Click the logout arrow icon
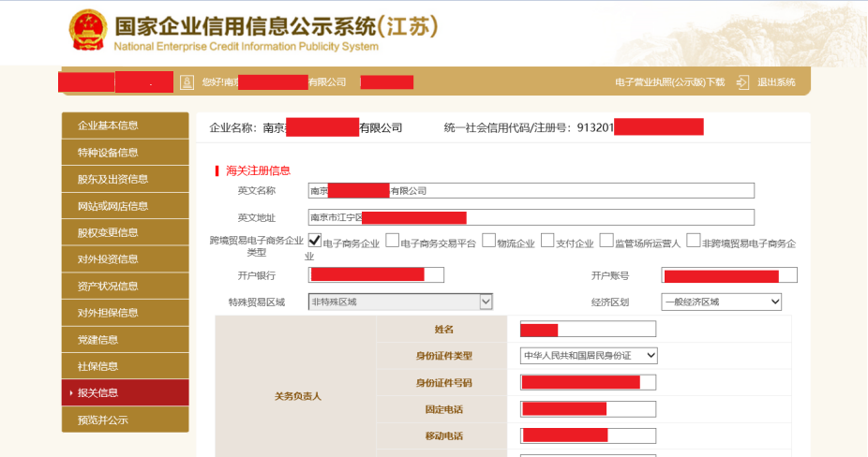The height and width of the screenshot is (457, 868). coord(742,82)
